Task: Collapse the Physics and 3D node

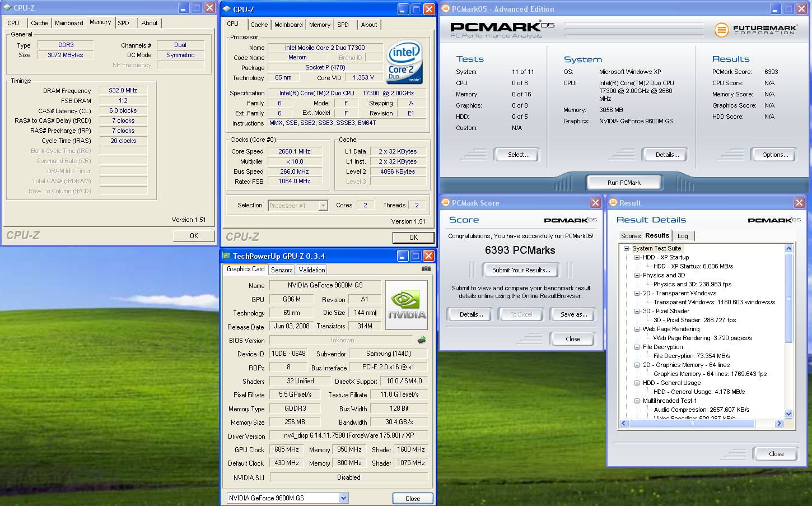Action: click(637, 275)
